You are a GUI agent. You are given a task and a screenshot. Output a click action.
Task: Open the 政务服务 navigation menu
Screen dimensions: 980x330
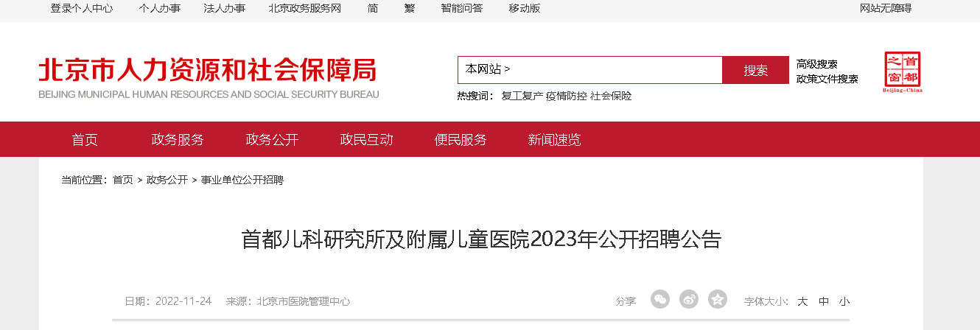178,139
